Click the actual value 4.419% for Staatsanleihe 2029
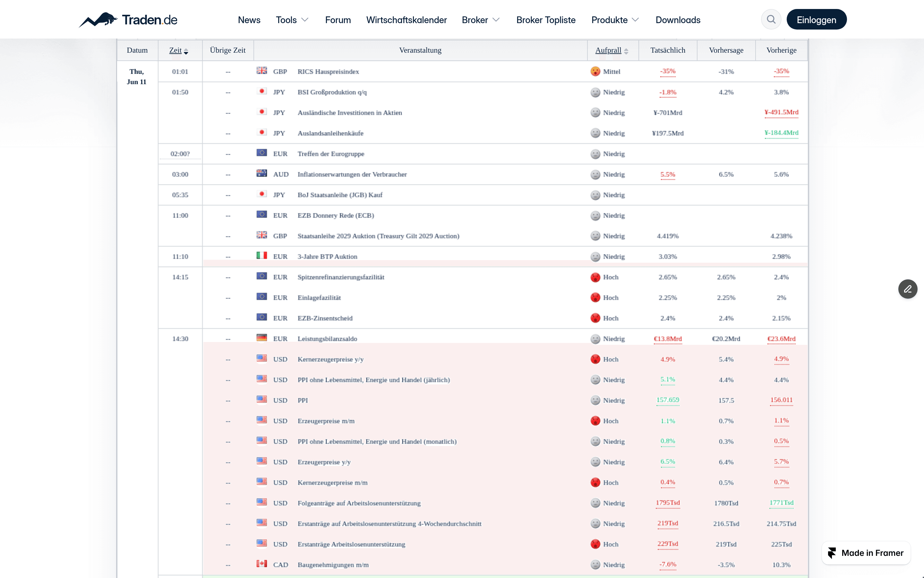This screenshot has width=924, height=578. 667,236
